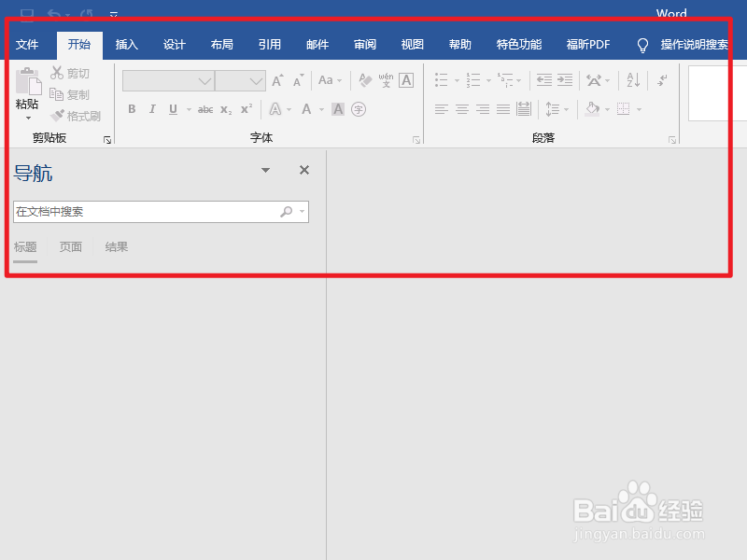Open the 视图 (View) tab
The image size is (747, 560).
413,45
